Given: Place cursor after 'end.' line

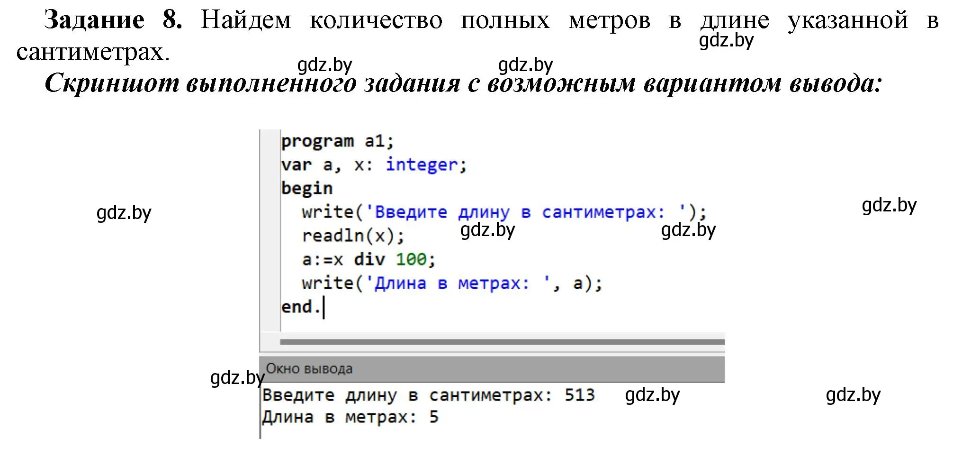Looking at the screenshot, I should (324, 307).
